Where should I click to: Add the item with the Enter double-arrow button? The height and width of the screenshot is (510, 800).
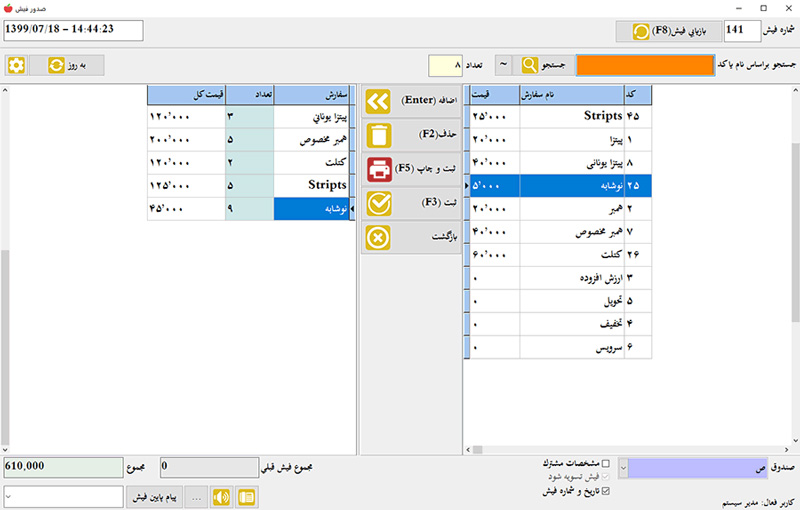(411, 101)
